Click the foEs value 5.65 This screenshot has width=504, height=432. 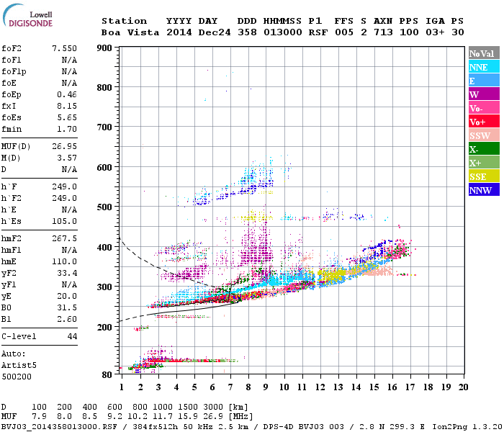tap(67, 117)
